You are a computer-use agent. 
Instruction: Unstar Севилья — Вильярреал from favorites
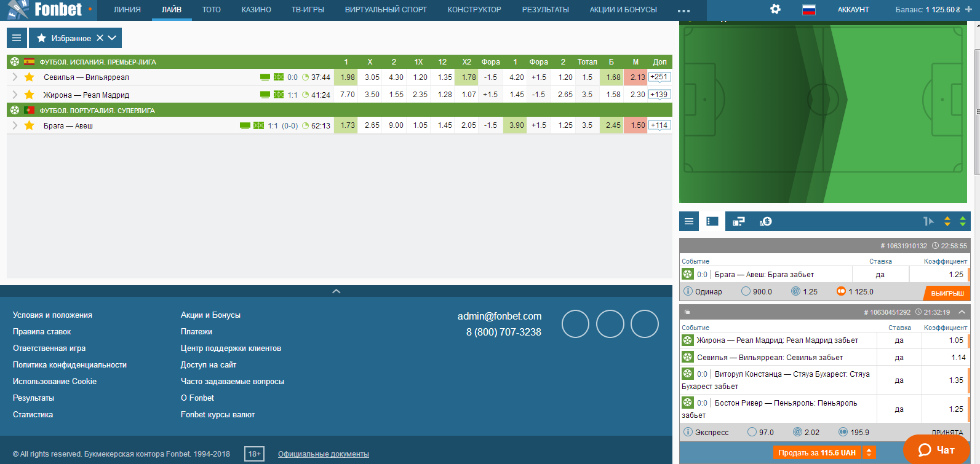point(29,77)
